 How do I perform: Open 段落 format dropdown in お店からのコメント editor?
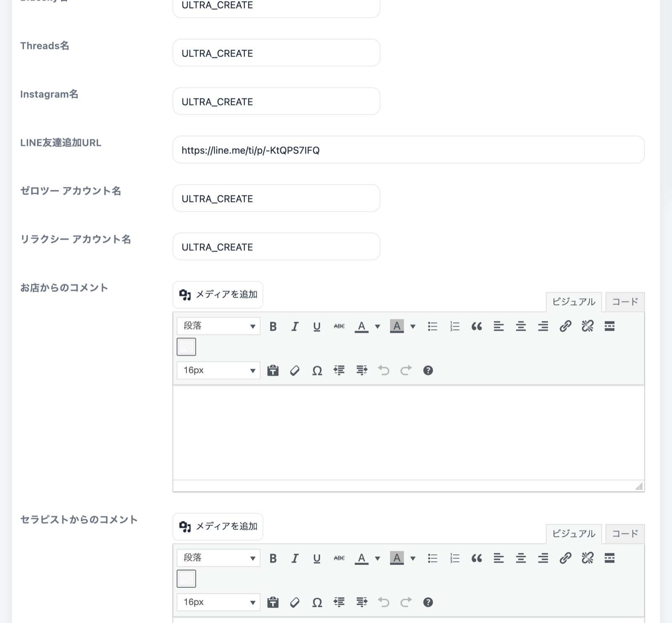(x=218, y=326)
